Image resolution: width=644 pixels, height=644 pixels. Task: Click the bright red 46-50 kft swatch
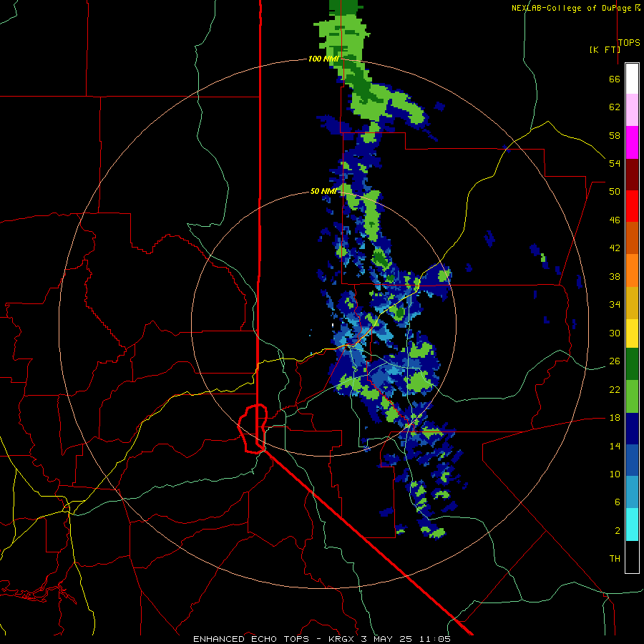(632, 206)
